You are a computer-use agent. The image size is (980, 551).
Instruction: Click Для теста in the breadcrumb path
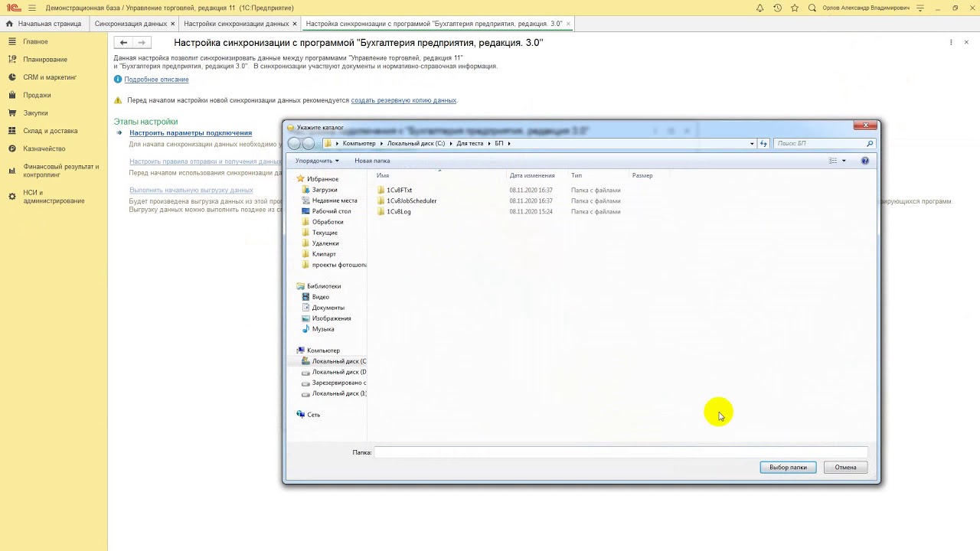click(469, 143)
